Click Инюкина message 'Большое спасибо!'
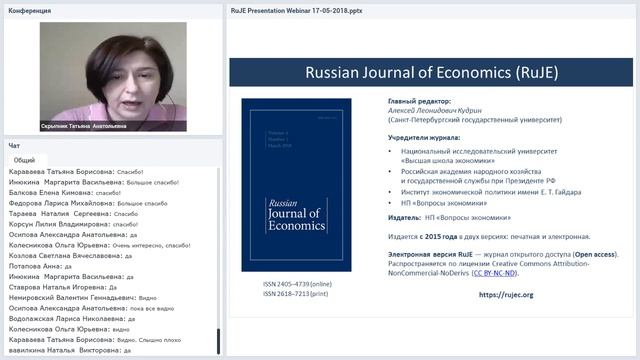This screenshot has width=640, height=360. pyautogui.click(x=94, y=182)
